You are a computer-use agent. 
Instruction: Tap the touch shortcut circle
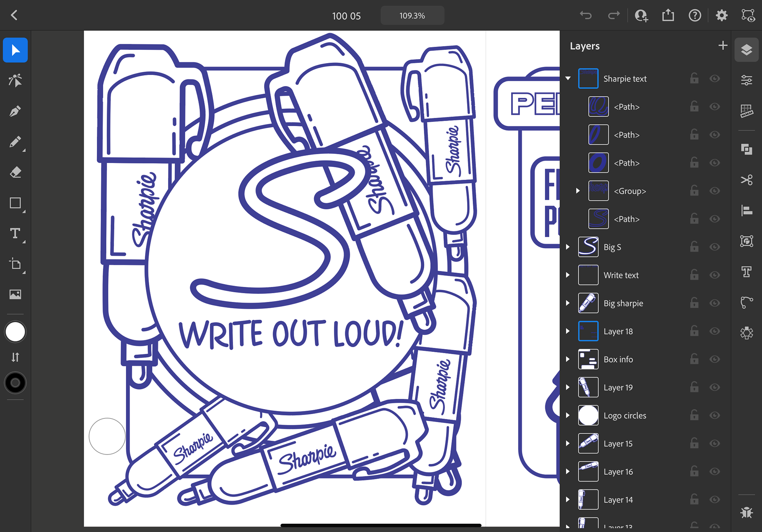pos(107,436)
